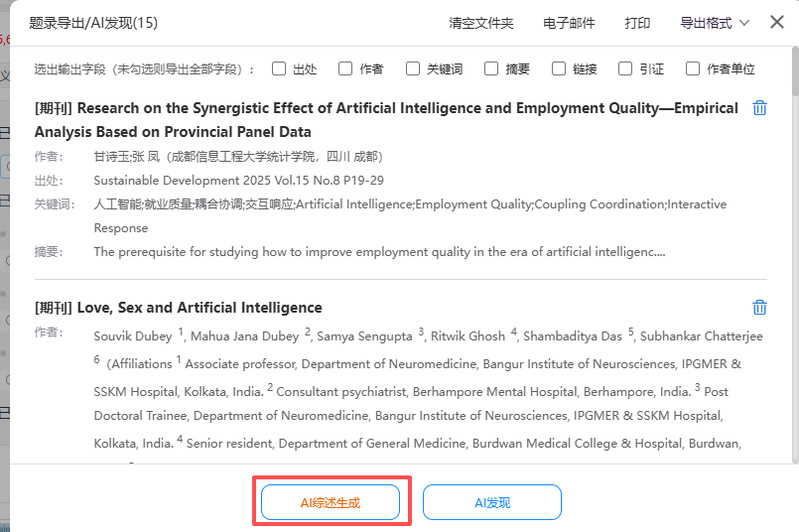Open the Love, Sex and Artificial Intelligence title
This screenshot has width=799, height=532.
coord(199,307)
